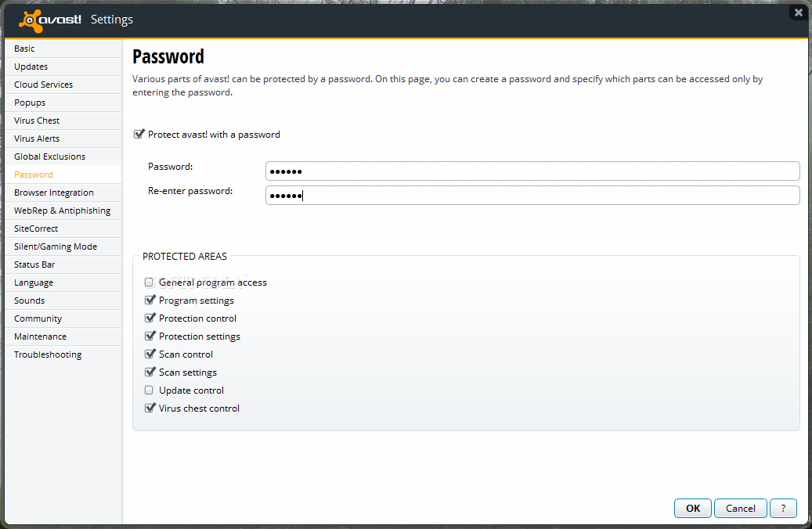Open Global Exclusions page
The width and height of the screenshot is (812, 529).
point(63,157)
